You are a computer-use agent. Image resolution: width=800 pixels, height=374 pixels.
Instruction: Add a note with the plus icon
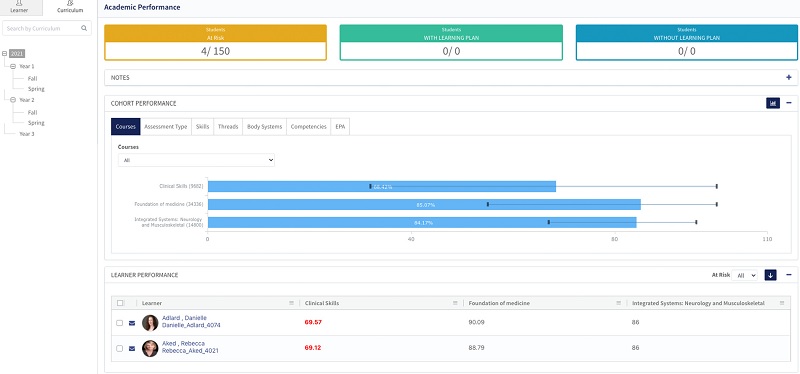tap(789, 78)
